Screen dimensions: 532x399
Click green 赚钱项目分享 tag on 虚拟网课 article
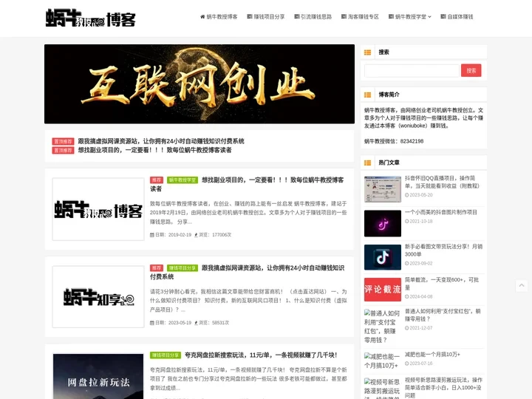tap(183, 268)
